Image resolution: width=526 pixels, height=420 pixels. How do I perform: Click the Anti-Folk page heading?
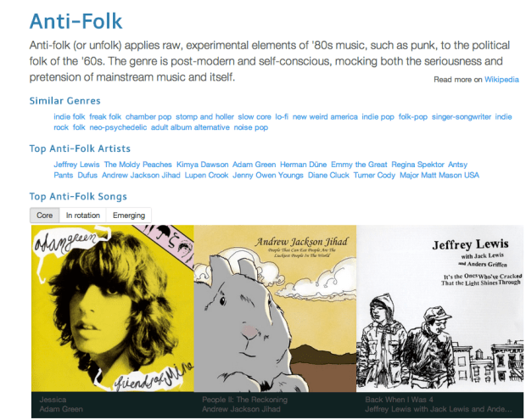[x=76, y=20]
